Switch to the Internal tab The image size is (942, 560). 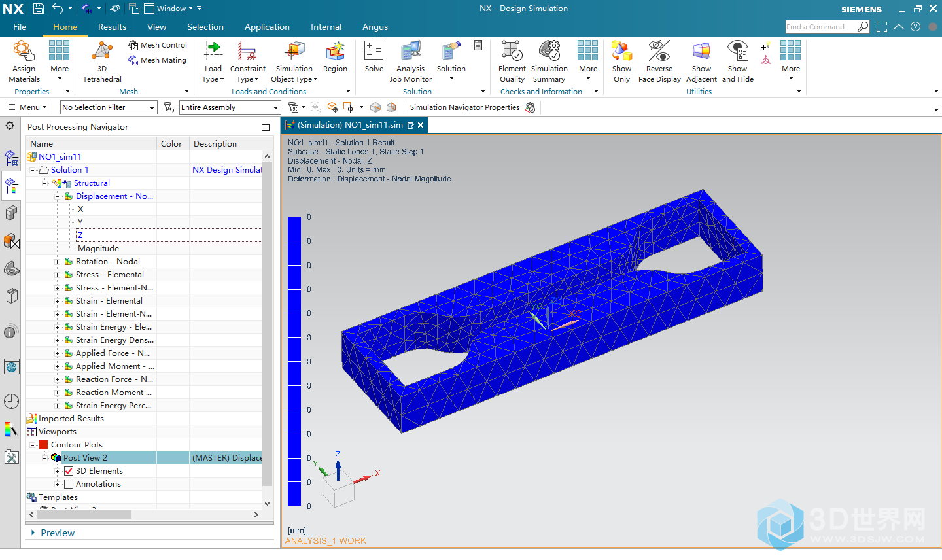pos(326,27)
